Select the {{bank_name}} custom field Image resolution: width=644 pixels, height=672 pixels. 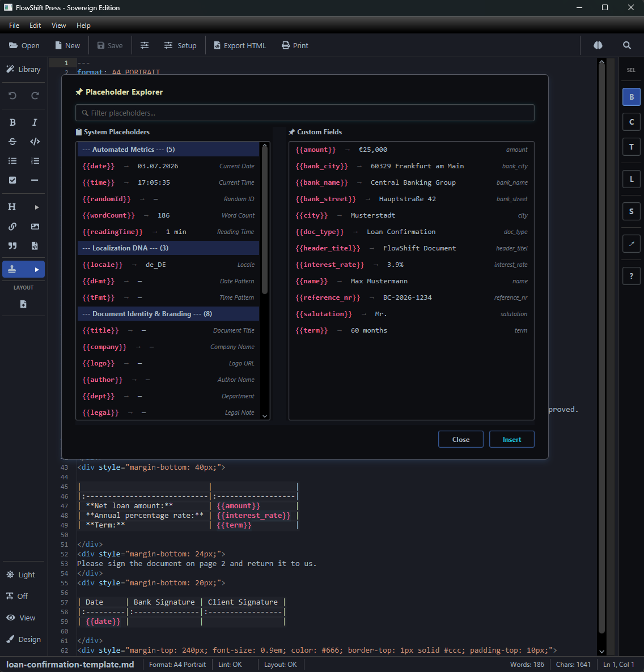411,182
